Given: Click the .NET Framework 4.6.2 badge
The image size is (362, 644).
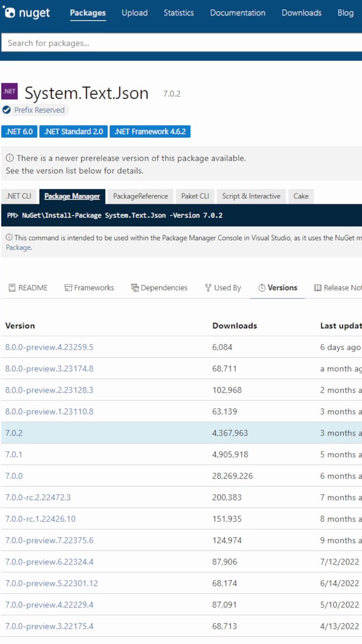Looking at the screenshot, I should click(x=150, y=131).
